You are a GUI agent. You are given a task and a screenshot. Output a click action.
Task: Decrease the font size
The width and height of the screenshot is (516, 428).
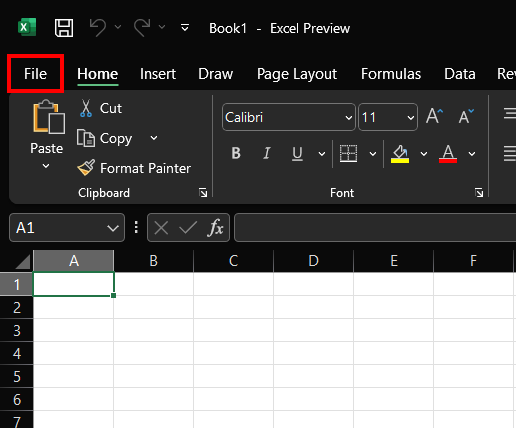pyautogui.click(x=466, y=116)
